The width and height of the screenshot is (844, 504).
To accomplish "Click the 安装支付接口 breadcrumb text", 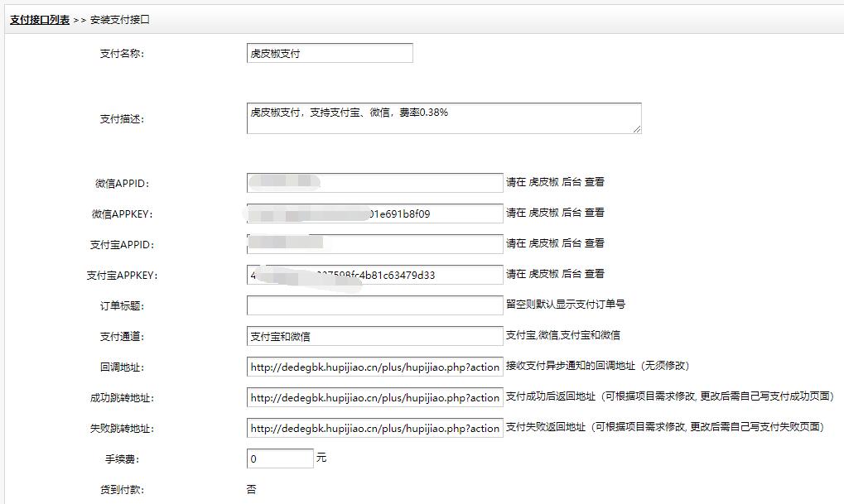I will [x=120, y=20].
